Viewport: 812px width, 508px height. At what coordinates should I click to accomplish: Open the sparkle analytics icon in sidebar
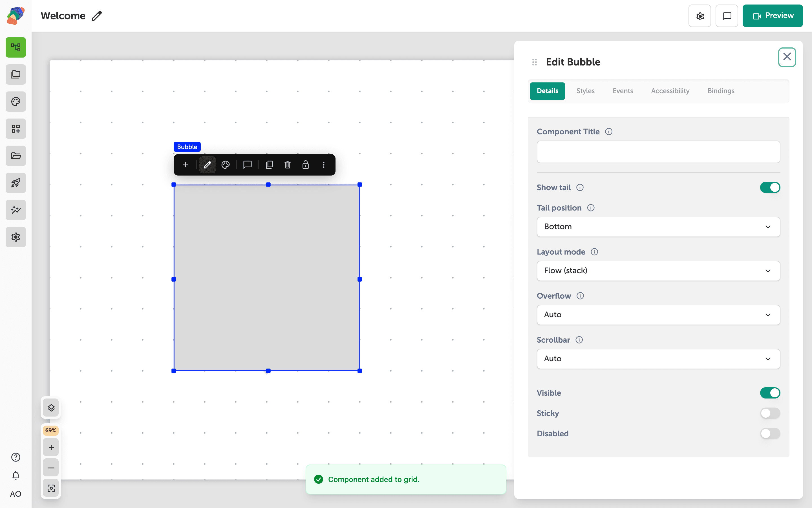pyautogui.click(x=16, y=210)
